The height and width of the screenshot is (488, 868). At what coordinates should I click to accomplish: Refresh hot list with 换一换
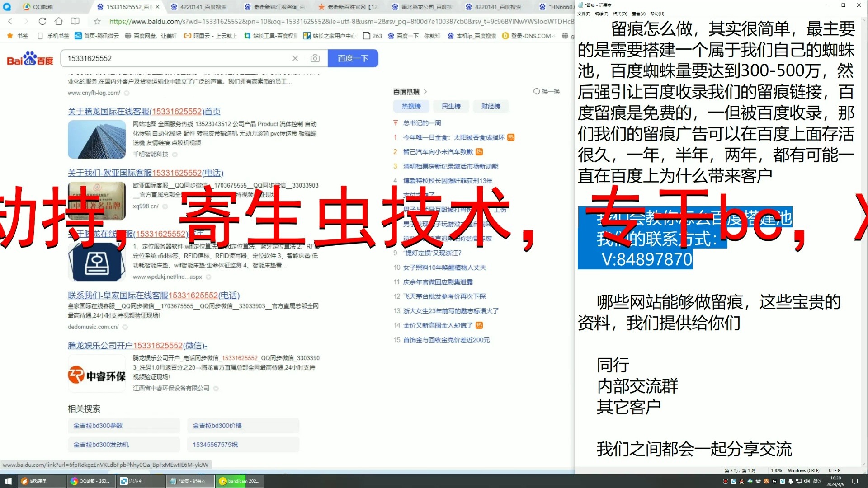[547, 91]
